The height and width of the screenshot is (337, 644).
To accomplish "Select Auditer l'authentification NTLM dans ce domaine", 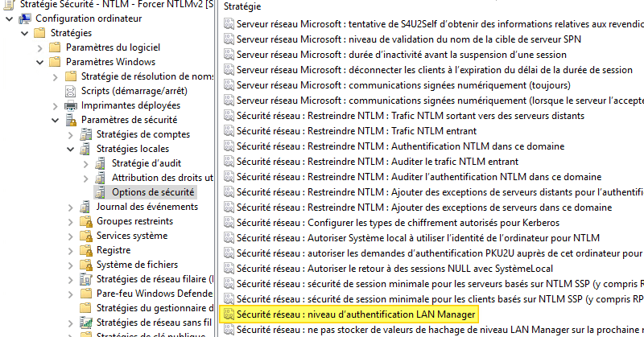I will [x=419, y=177].
